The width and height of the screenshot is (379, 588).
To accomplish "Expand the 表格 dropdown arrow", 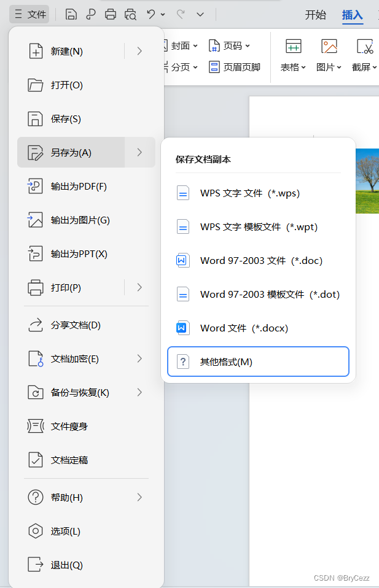I will point(303,68).
